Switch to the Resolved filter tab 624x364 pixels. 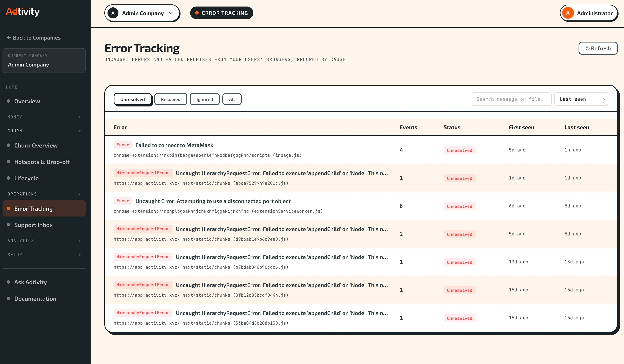[x=171, y=99]
